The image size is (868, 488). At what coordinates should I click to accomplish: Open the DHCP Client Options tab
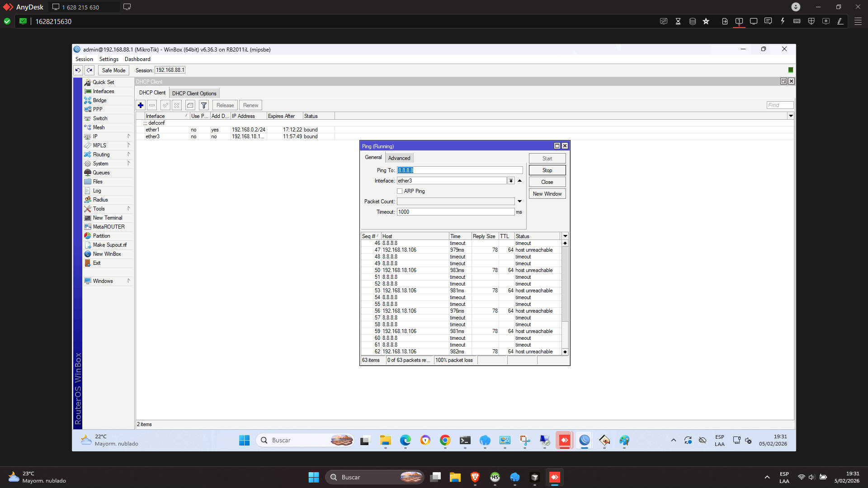pos(194,94)
